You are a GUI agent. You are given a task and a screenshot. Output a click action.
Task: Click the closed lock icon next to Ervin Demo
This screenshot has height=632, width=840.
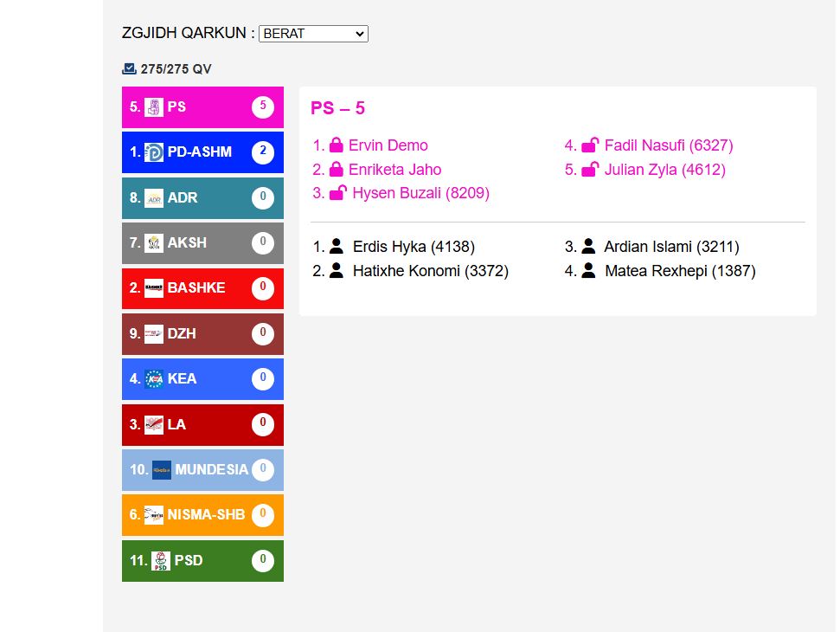pyautogui.click(x=337, y=145)
